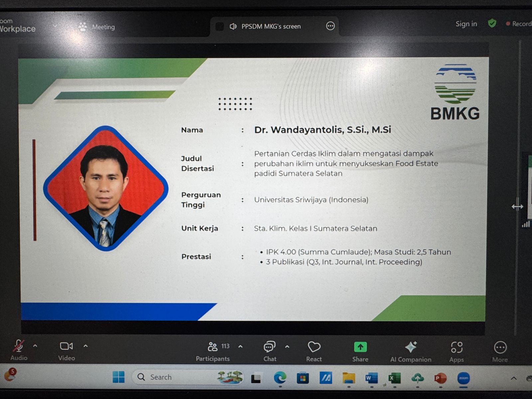Open the Windows Start menu
This screenshot has height=399, width=532.
coord(118,377)
